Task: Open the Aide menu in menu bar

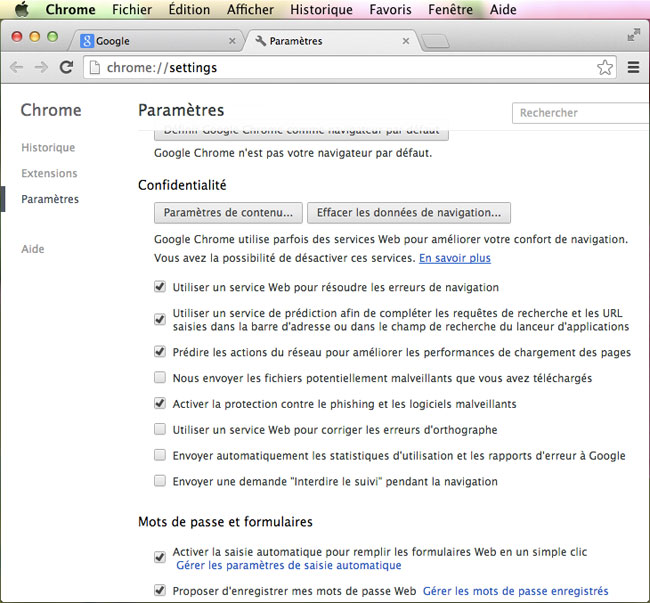Action: [x=503, y=9]
